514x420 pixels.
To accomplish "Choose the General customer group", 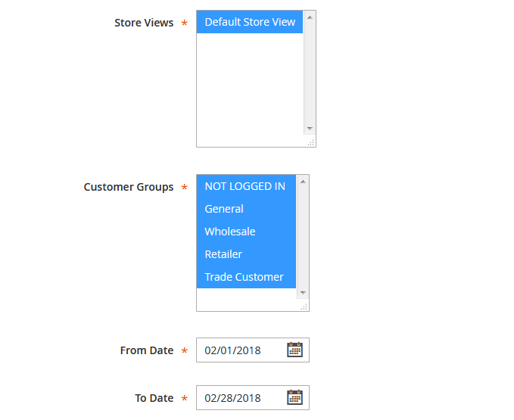I will (224, 209).
